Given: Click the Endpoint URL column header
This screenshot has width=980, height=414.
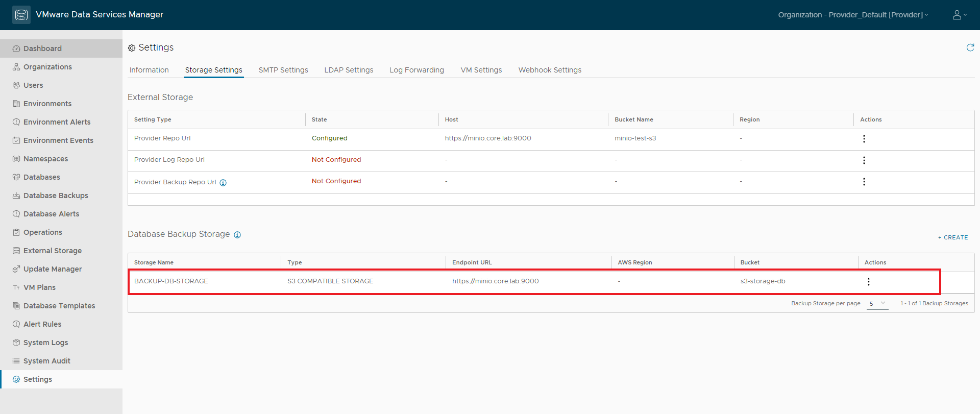Looking at the screenshot, I should coord(472,262).
